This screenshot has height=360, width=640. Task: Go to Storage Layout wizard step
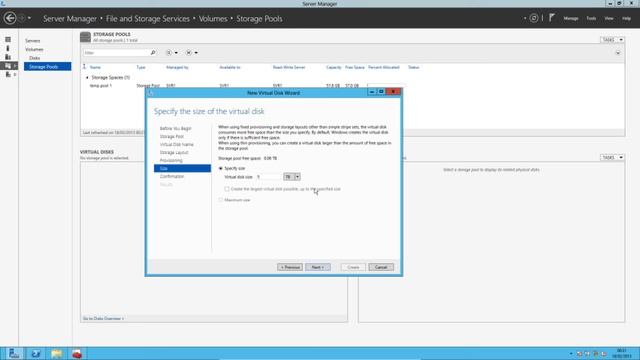pos(174,152)
